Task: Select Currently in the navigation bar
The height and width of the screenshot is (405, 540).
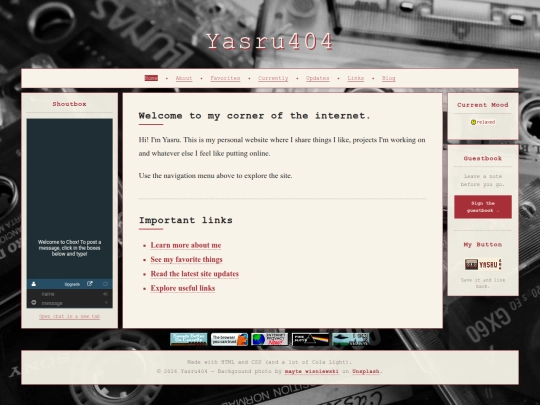Action: pos(273,78)
